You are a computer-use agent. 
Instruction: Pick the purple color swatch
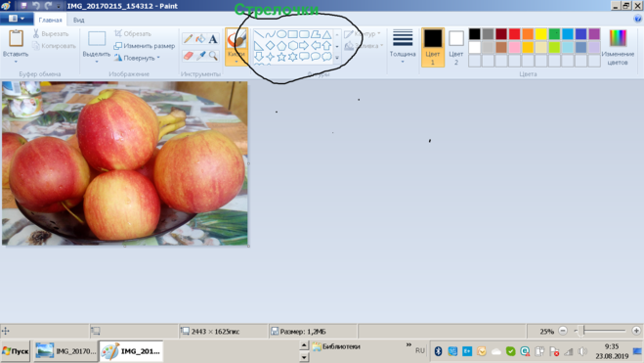pos(594,33)
